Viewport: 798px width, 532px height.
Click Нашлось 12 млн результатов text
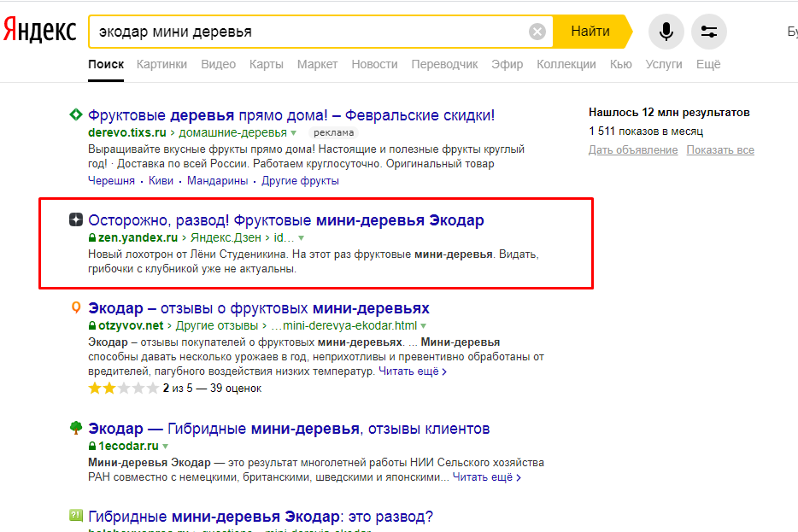669,113
